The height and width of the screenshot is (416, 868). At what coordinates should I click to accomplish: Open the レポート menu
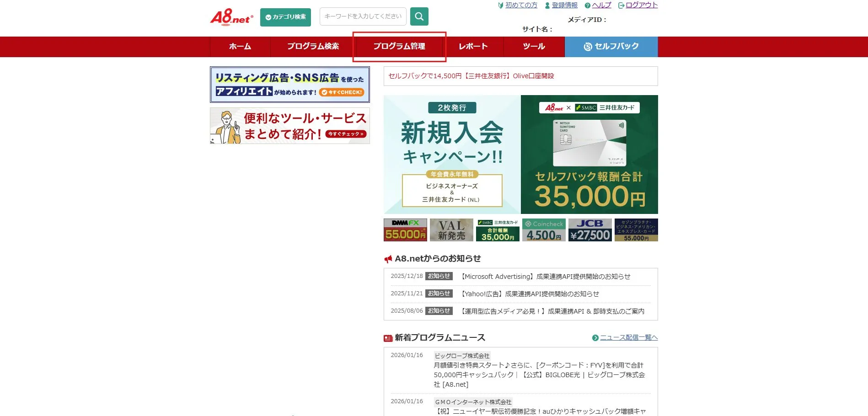[x=473, y=47]
